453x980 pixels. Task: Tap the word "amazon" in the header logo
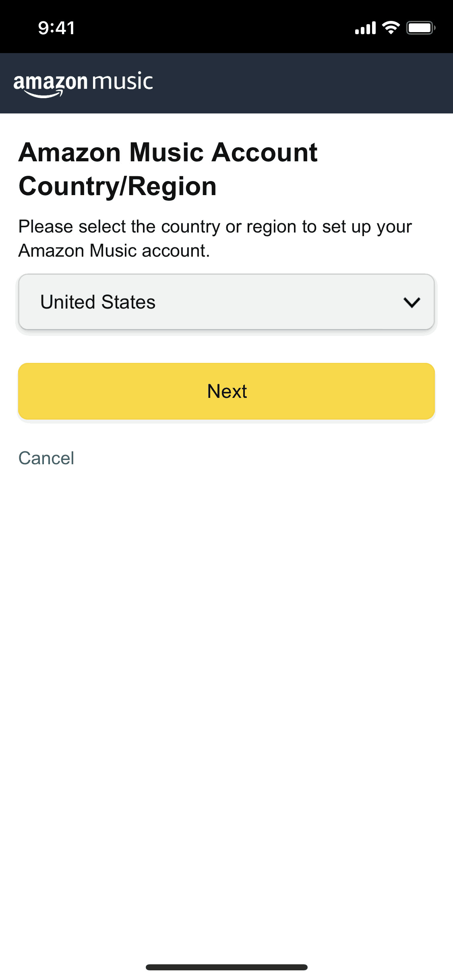pyautogui.click(x=50, y=82)
